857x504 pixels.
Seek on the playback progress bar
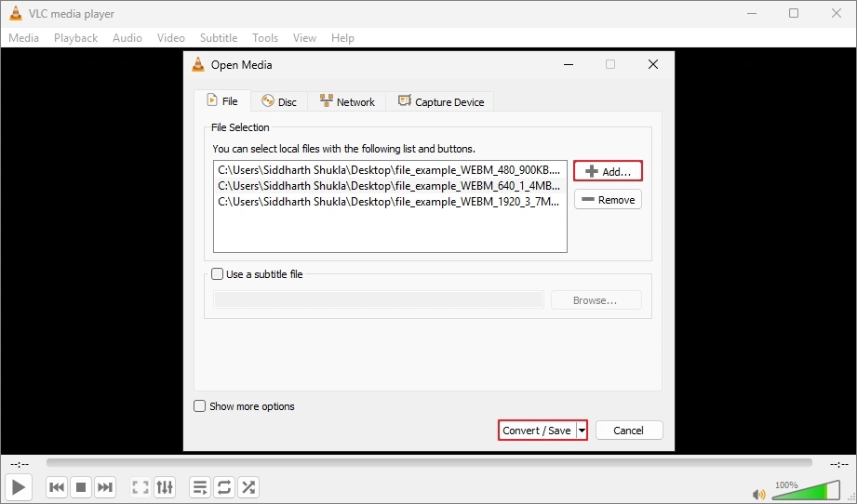(x=429, y=463)
